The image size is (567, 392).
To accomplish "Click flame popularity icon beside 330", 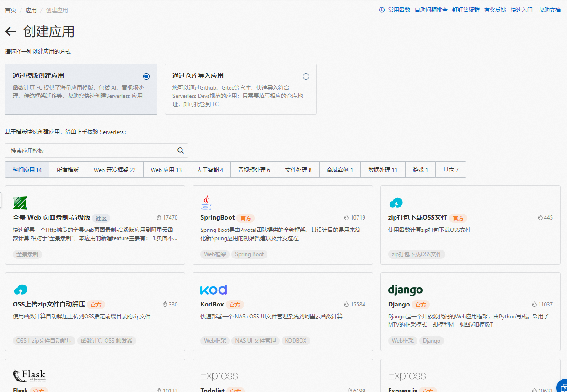I will 165,304.
